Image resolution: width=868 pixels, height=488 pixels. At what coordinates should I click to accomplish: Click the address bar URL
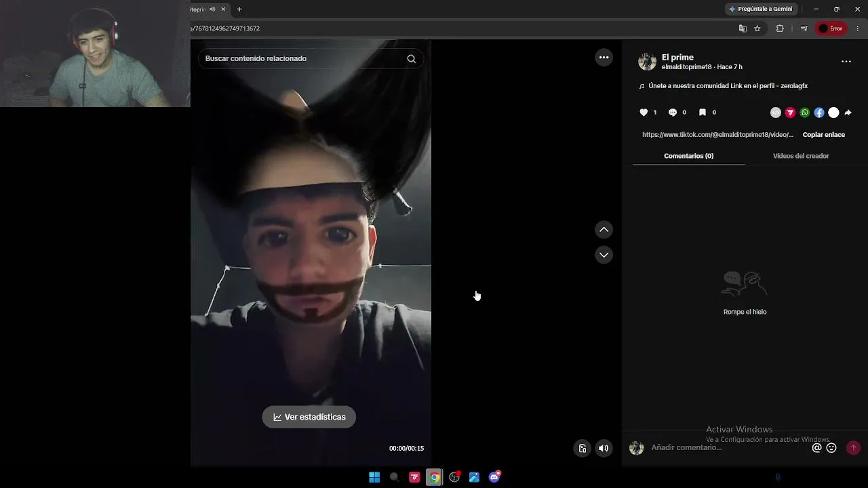tap(226, 28)
